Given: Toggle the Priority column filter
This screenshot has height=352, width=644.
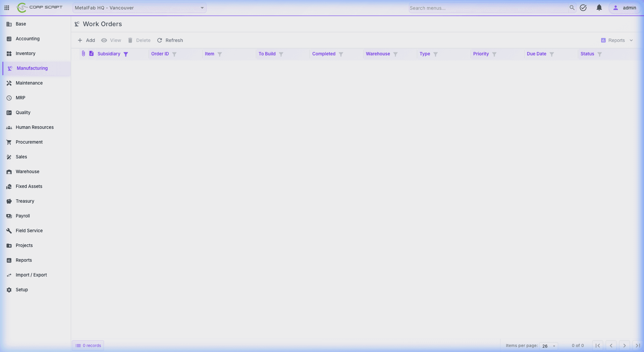Looking at the screenshot, I should click(494, 54).
